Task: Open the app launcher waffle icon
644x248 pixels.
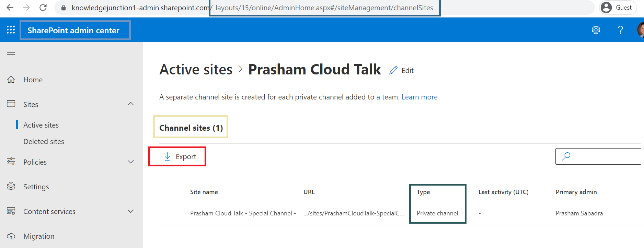Action: [11, 30]
